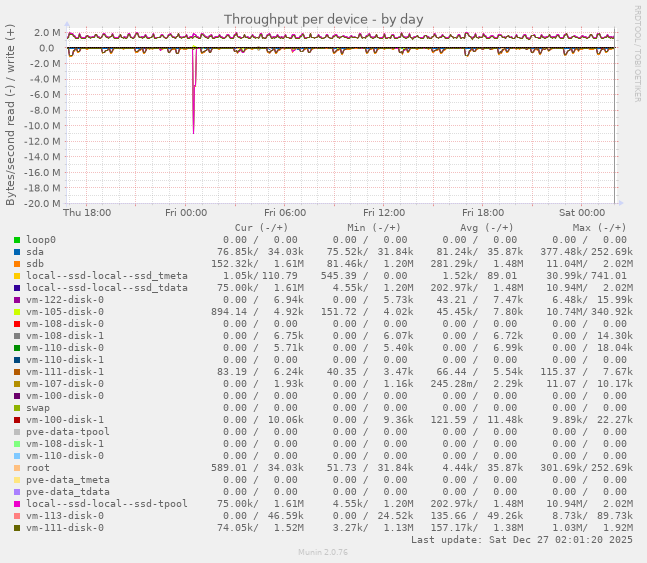Click the 'Thu 18:00' time axis label
This screenshot has height=563, width=647.
click(87, 213)
